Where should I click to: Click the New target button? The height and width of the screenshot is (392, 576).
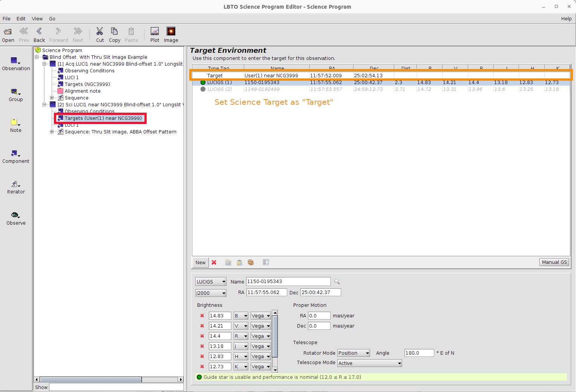201,263
